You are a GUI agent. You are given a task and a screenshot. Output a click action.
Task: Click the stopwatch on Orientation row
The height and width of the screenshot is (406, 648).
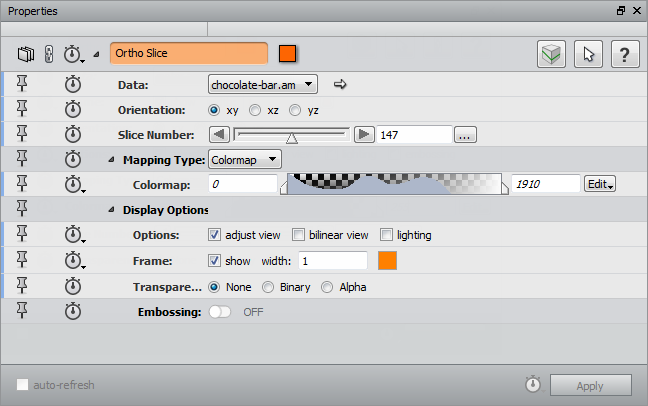point(73,109)
